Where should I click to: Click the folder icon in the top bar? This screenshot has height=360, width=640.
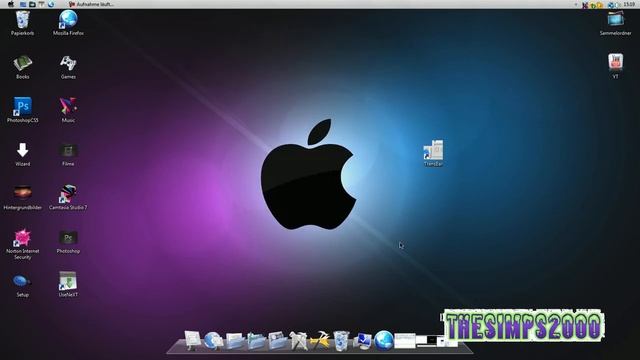[x=32, y=4]
